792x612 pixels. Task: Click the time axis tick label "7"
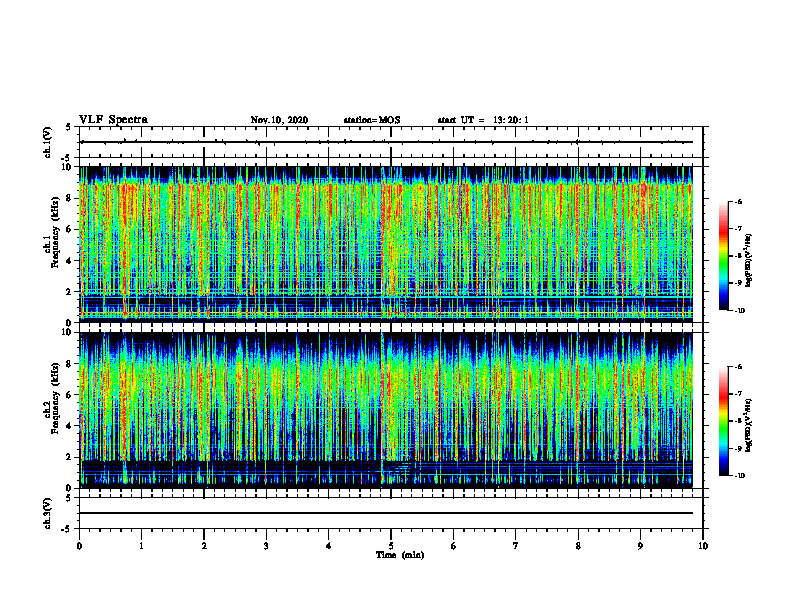tap(516, 546)
